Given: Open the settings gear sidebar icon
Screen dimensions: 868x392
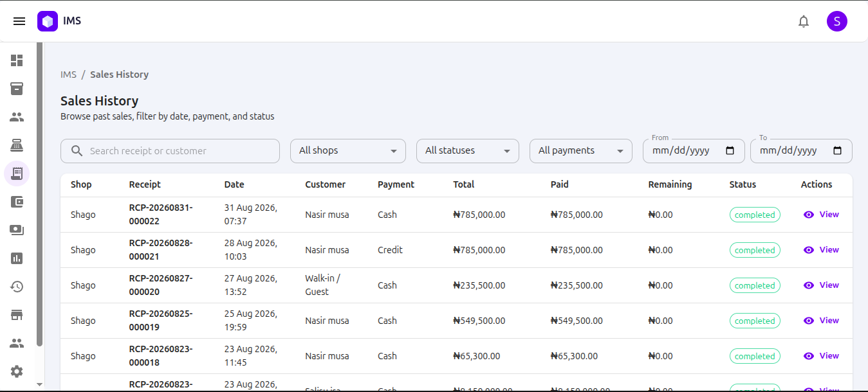Looking at the screenshot, I should point(17,371).
